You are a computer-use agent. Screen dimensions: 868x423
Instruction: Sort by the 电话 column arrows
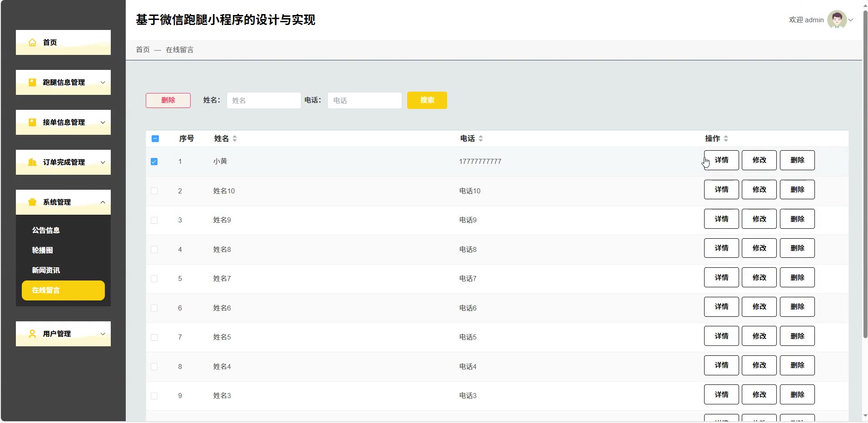point(481,138)
